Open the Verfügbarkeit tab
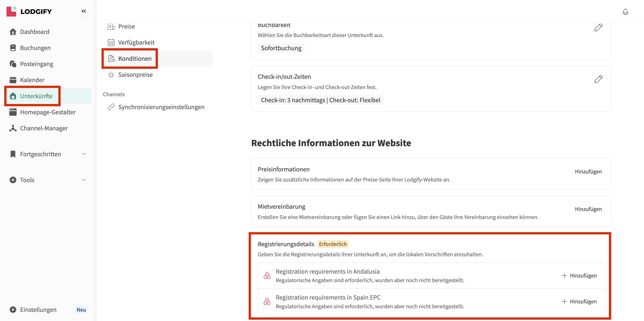 pyautogui.click(x=136, y=42)
